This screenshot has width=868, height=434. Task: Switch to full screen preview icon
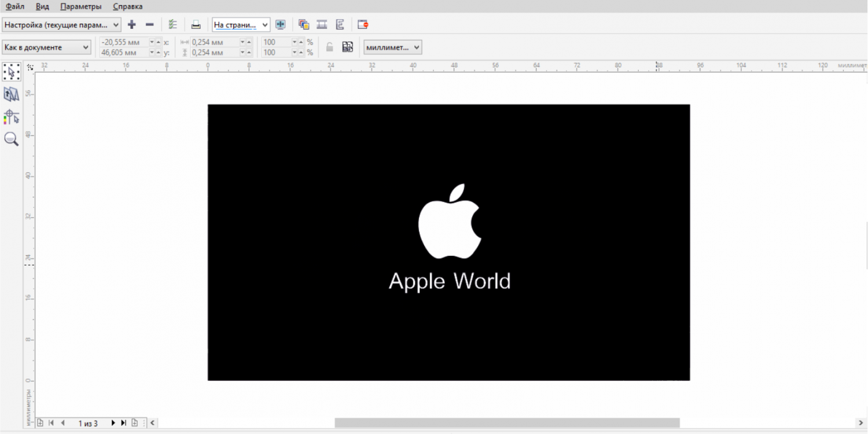point(281,24)
